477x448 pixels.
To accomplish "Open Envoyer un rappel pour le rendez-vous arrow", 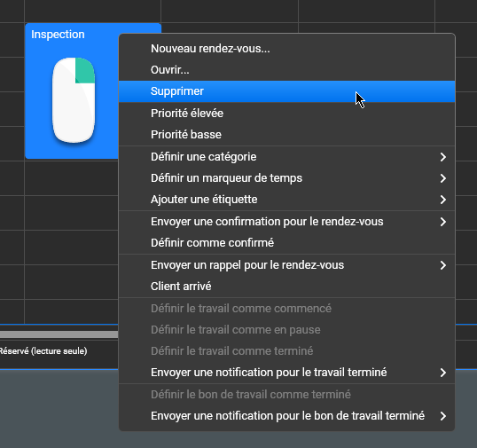I will point(443,265).
